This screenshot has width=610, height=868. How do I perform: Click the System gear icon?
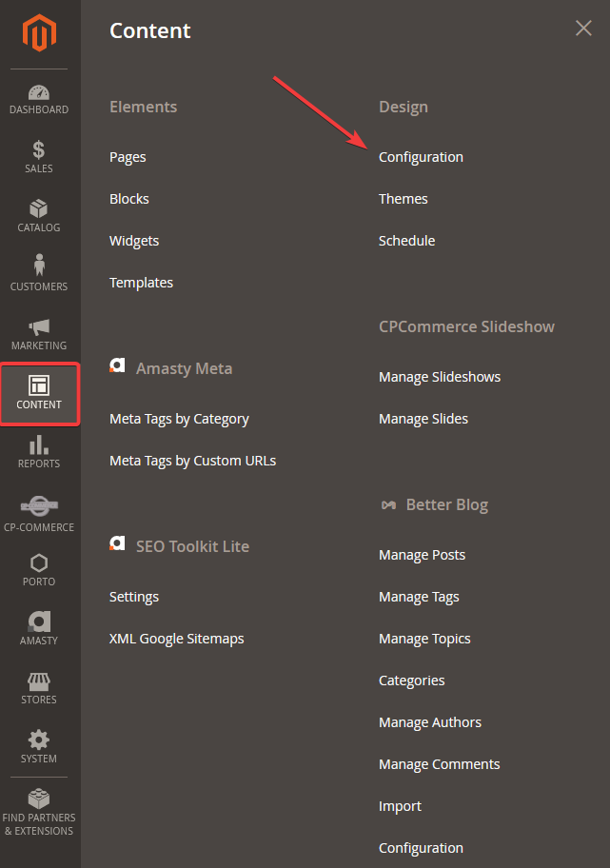pyautogui.click(x=38, y=748)
